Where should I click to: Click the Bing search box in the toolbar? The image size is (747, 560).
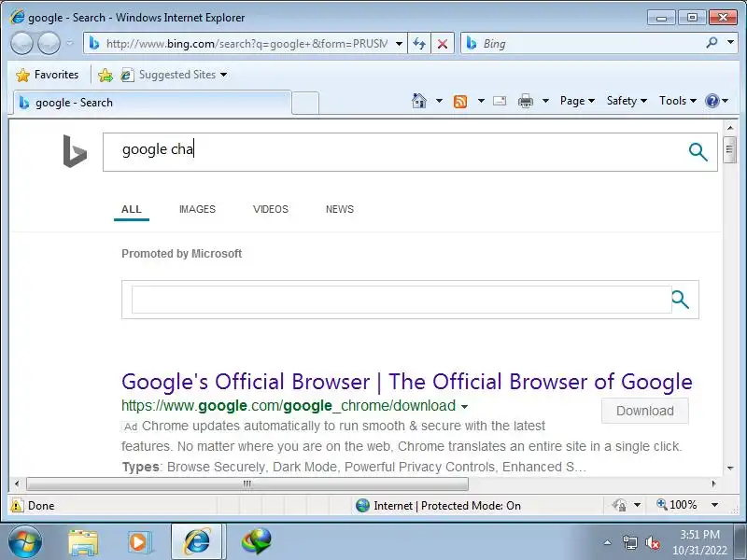click(x=581, y=44)
